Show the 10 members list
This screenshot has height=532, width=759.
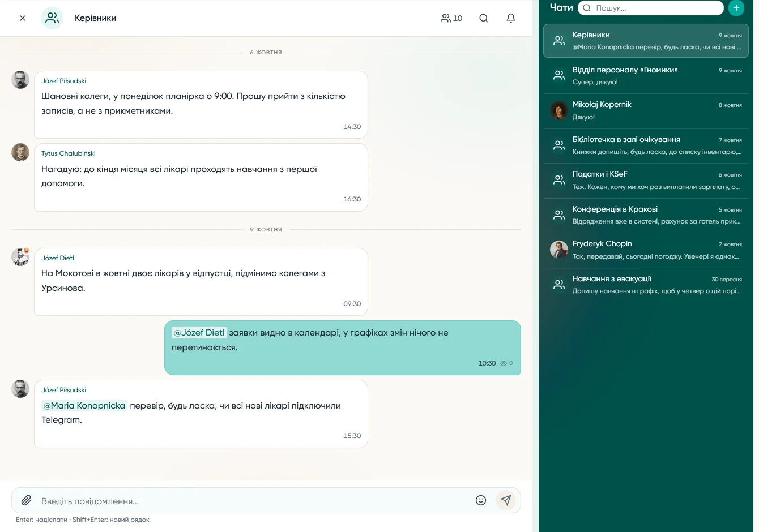click(451, 18)
